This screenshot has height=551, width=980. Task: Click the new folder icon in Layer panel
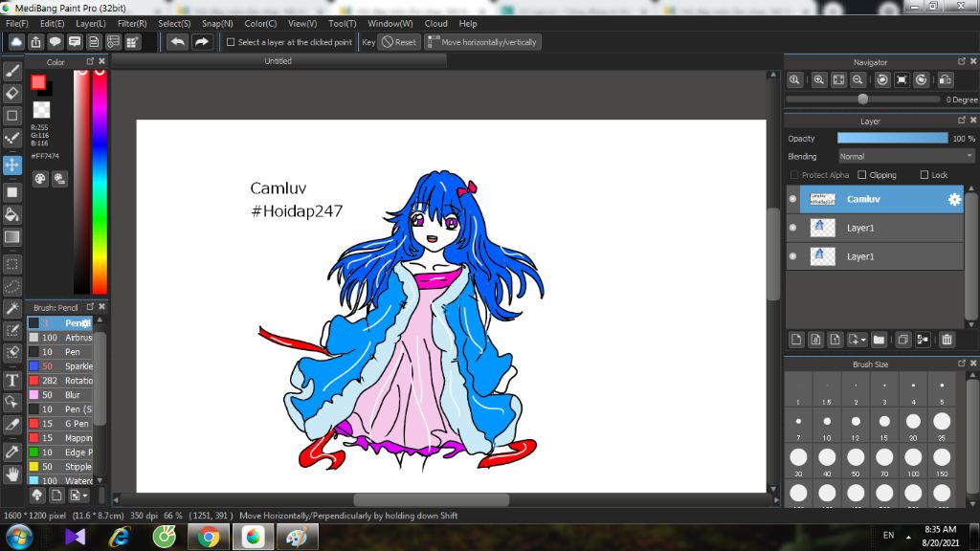click(x=879, y=340)
